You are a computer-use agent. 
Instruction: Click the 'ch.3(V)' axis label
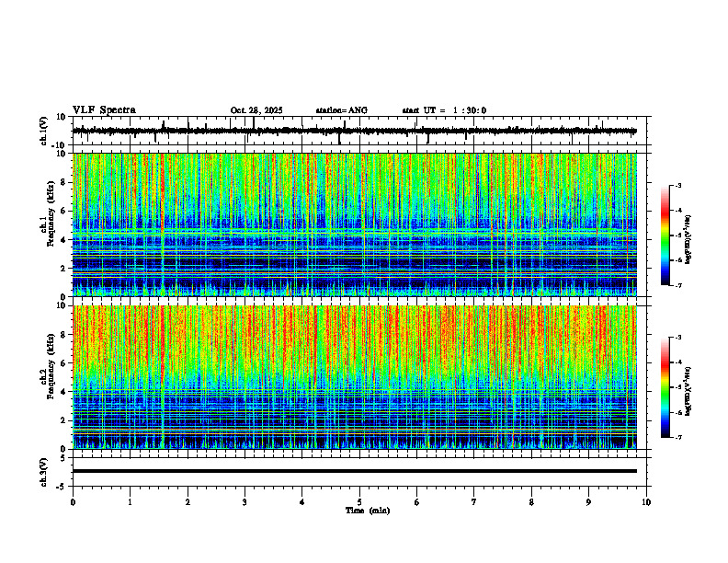click(43, 472)
